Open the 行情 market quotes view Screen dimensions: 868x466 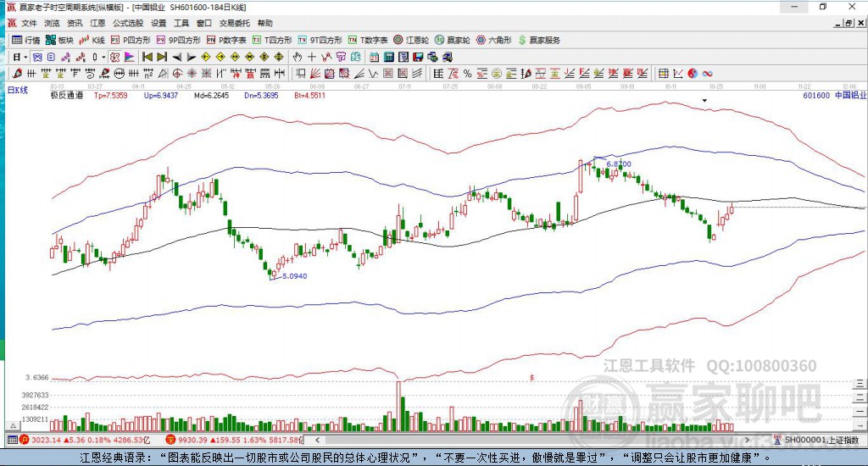click(x=26, y=40)
